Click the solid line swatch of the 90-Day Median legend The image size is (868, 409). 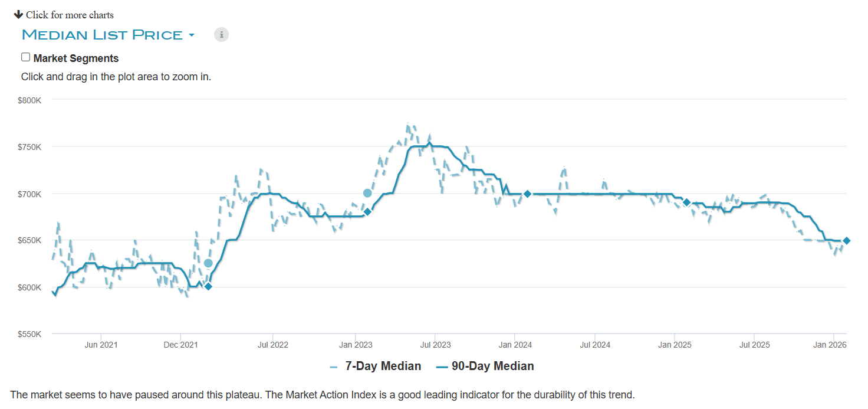(442, 367)
